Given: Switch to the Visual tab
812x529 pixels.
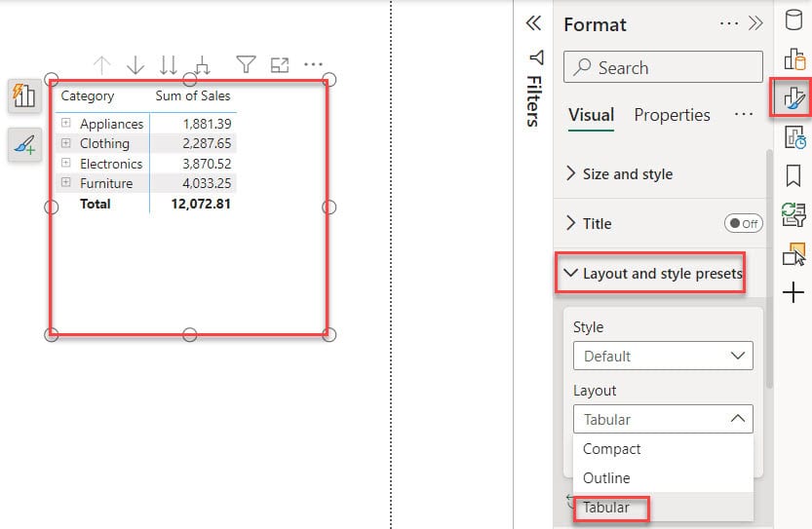Looking at the screenshot, I should 591,115.
